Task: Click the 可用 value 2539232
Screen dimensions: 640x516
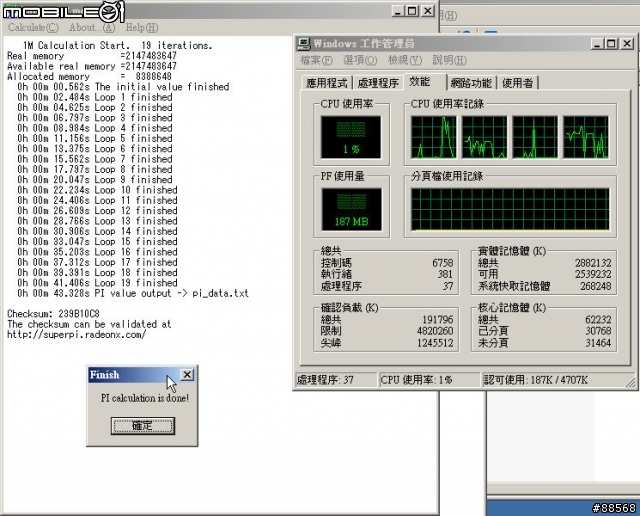Action: click(593, 274)
